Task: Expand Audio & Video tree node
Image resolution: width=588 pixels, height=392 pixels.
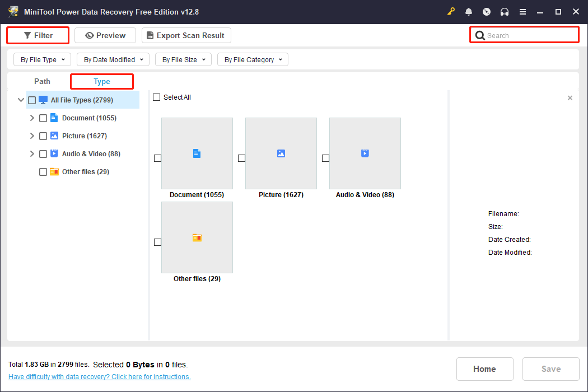Action: pos(32,153)
